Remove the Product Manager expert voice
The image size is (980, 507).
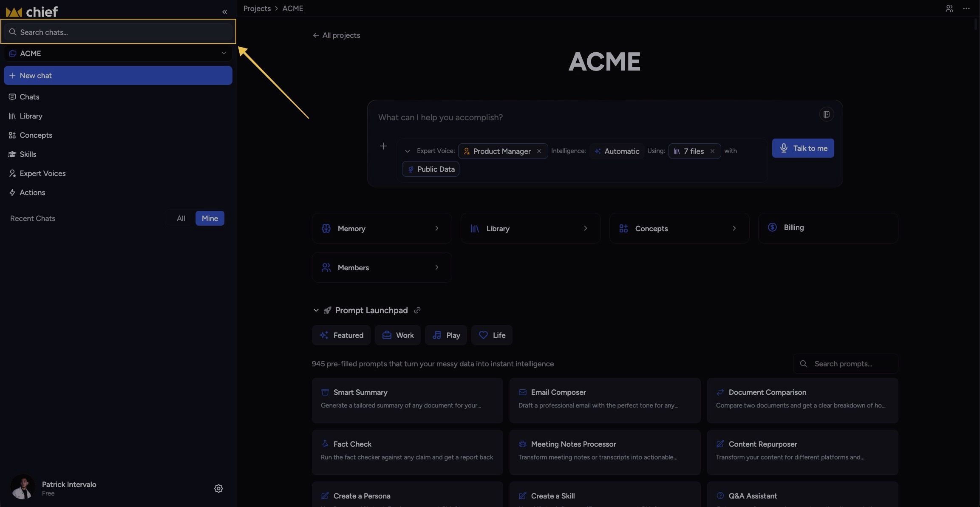539,151
